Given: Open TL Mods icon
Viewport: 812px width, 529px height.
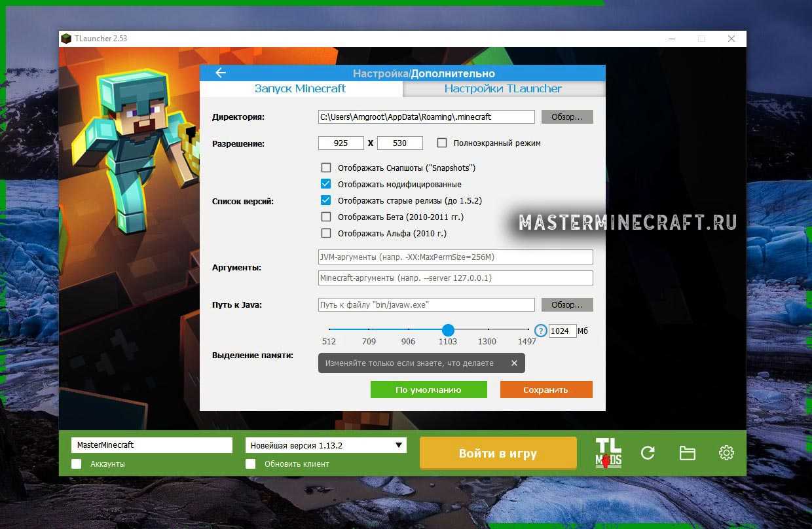Looking at the screenshot, I should 608,453.
